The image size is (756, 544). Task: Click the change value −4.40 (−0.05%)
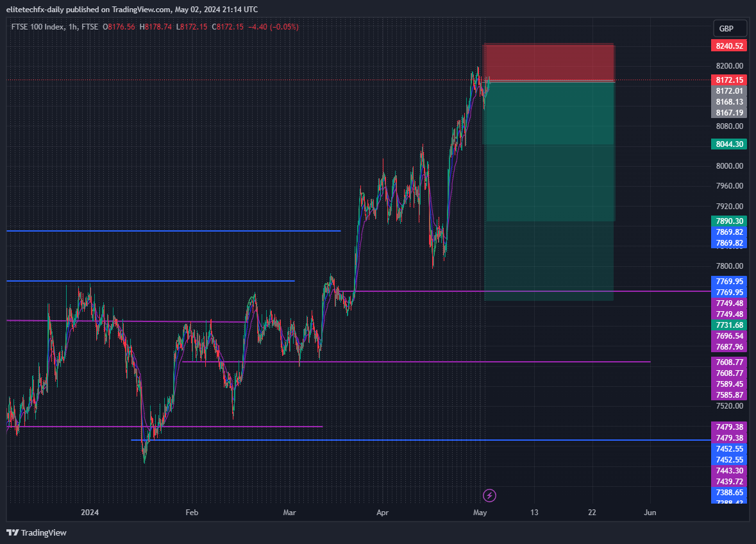(273, 27)
